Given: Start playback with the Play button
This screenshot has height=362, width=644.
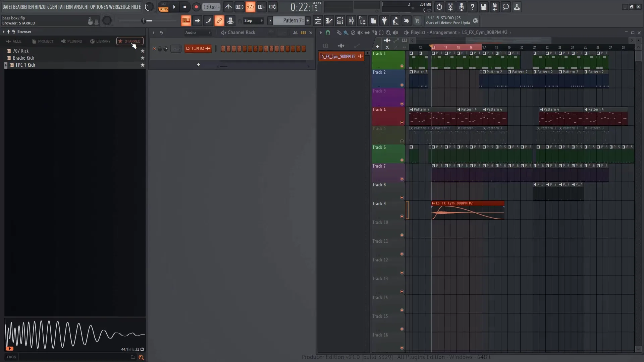Looking at the screenshot, I should point(174,7).
